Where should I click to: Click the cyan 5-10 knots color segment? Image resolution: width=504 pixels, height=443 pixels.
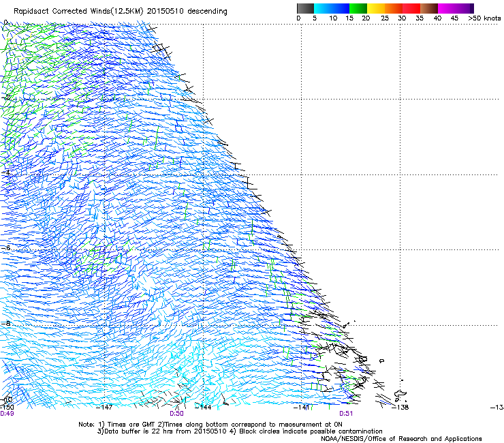pyautogui.click(x=323, y=8)
